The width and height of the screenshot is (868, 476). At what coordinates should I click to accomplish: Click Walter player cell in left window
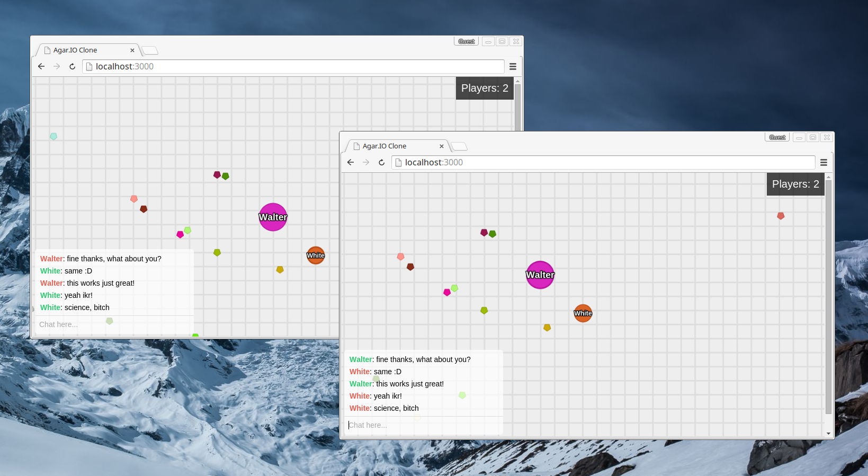coord(273,217)
